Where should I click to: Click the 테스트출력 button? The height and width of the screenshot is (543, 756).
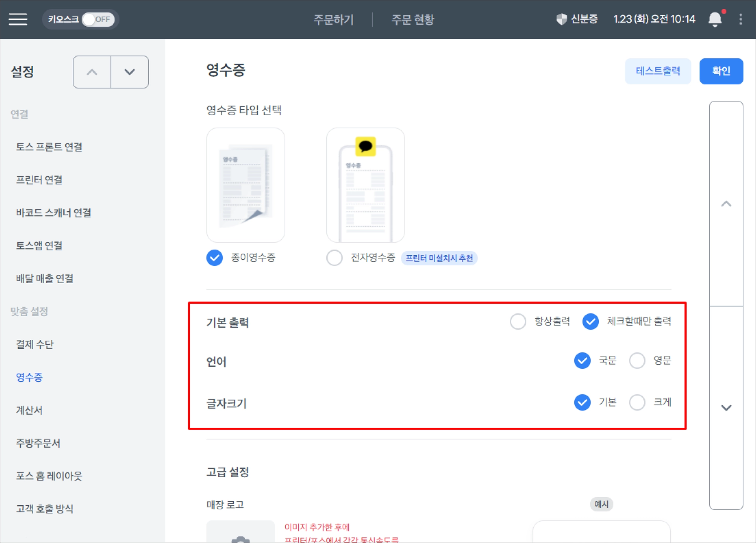point(657,71)
